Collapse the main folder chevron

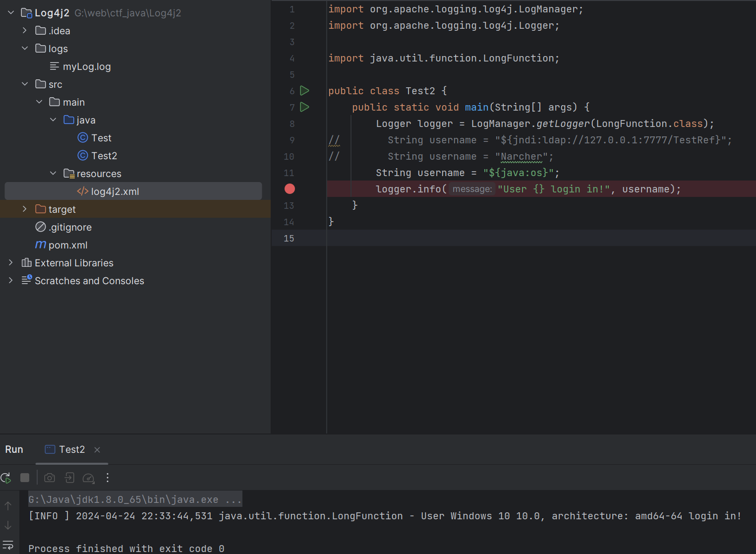click(x=39, y=102)
